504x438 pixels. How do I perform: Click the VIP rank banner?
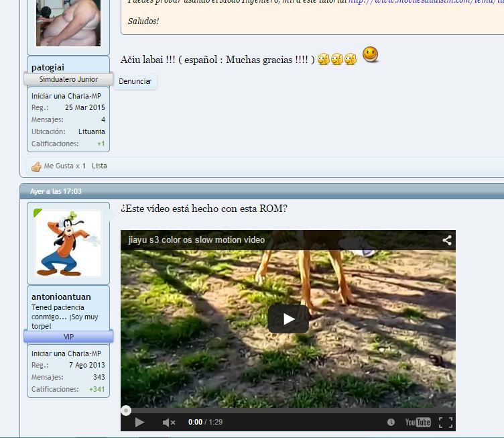pyautogui.click(x=68, y=337)
